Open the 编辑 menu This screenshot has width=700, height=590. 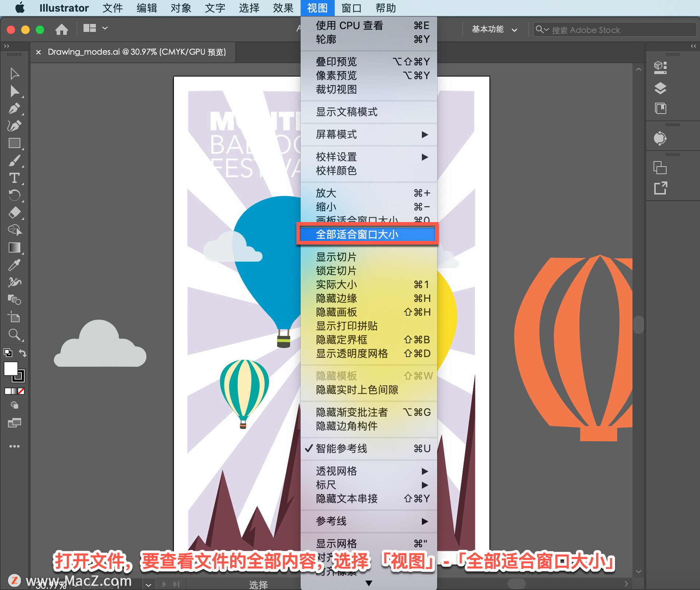coord(147,8)
